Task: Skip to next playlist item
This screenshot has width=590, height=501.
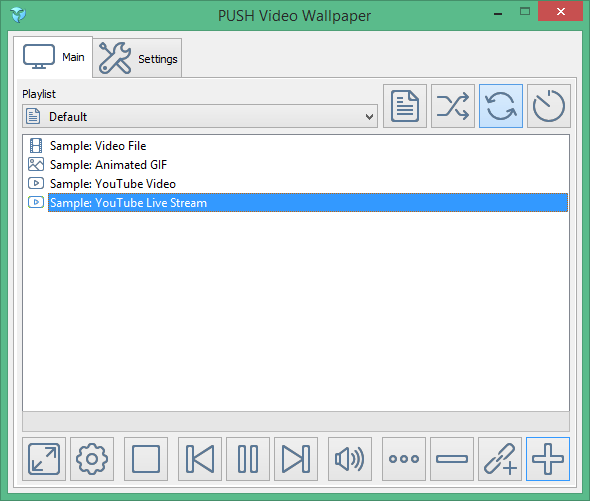Action: (x=296, y=459)
